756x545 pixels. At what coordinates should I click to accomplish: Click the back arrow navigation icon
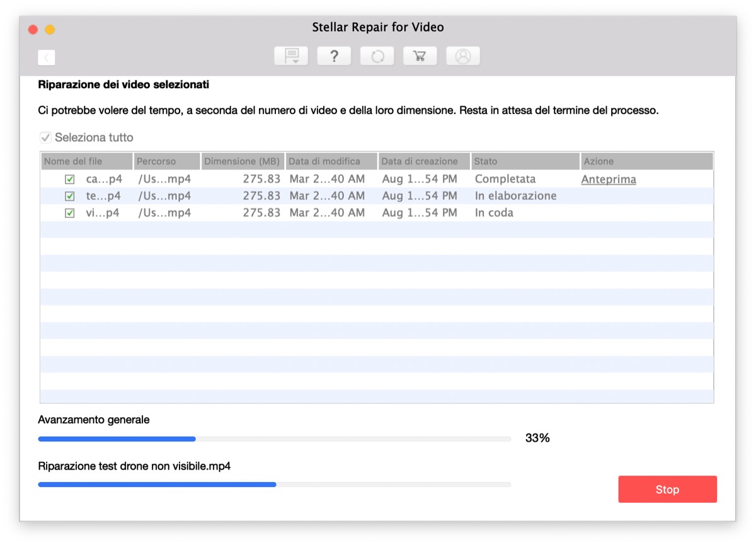47,57
